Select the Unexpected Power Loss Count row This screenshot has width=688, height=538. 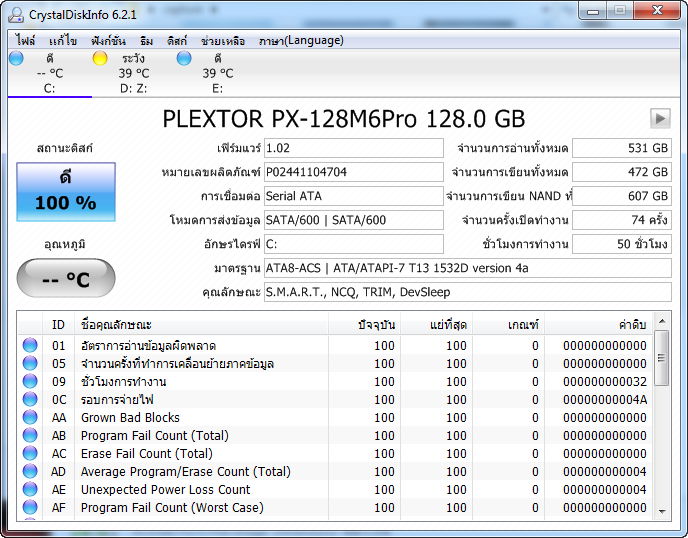click(335, 489)
